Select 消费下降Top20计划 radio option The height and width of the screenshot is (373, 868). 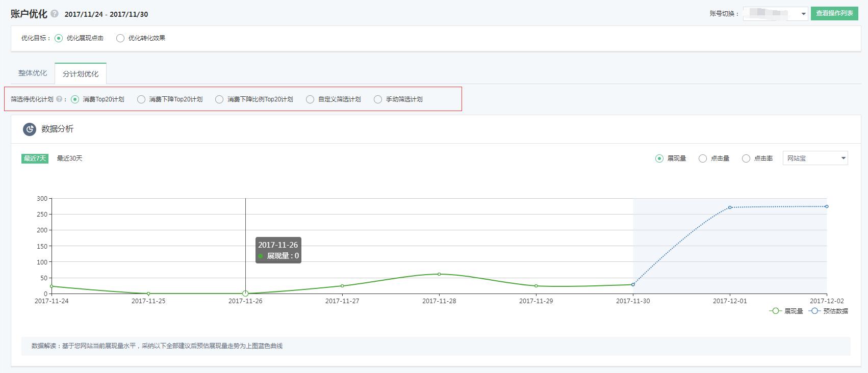tap(141, 99)
